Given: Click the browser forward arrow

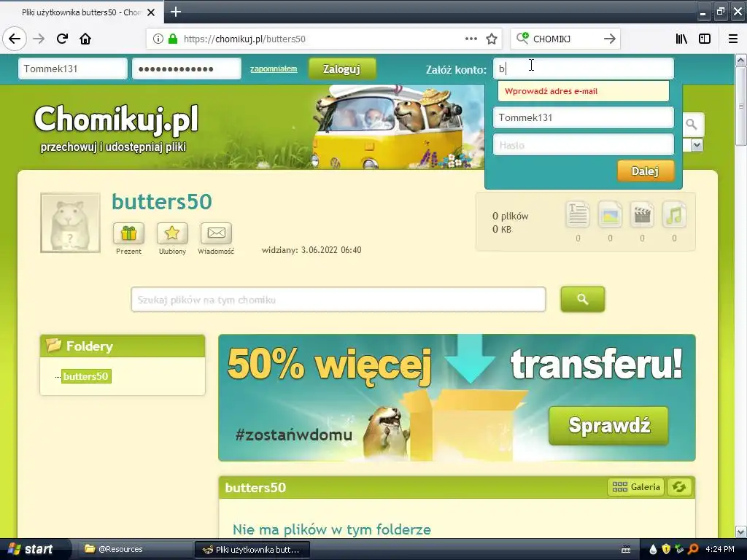Looking at the screenshot, I should [39, 39].
